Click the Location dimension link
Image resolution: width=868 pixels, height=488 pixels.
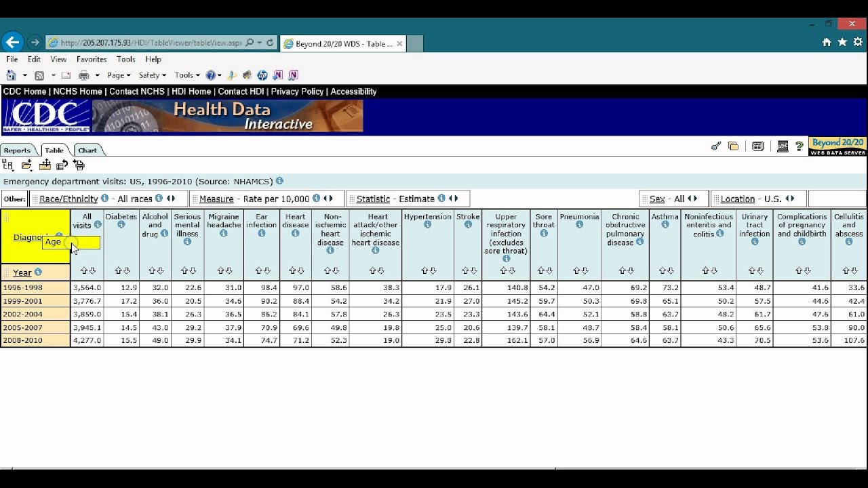point(738,199)
